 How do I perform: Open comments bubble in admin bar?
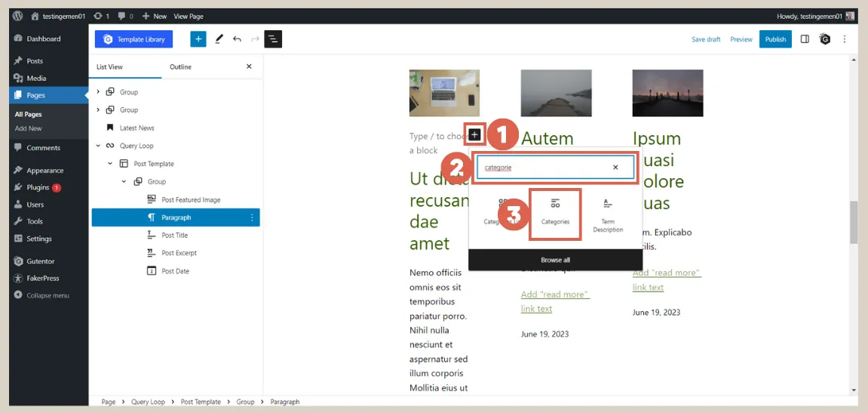(126, 16)
